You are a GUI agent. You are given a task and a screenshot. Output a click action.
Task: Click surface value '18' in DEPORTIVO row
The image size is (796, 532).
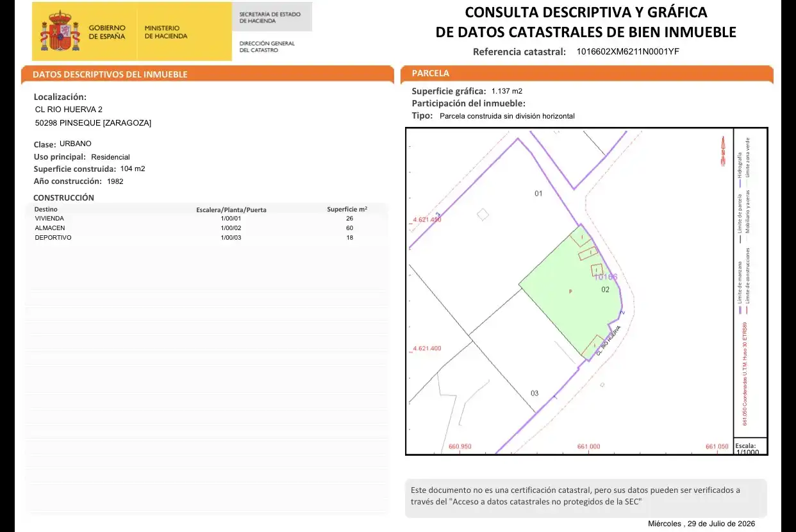pos(349,237)
